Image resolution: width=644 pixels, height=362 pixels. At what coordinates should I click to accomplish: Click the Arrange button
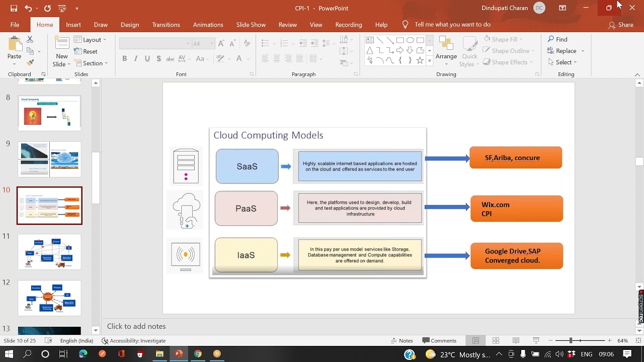[446, 52]
